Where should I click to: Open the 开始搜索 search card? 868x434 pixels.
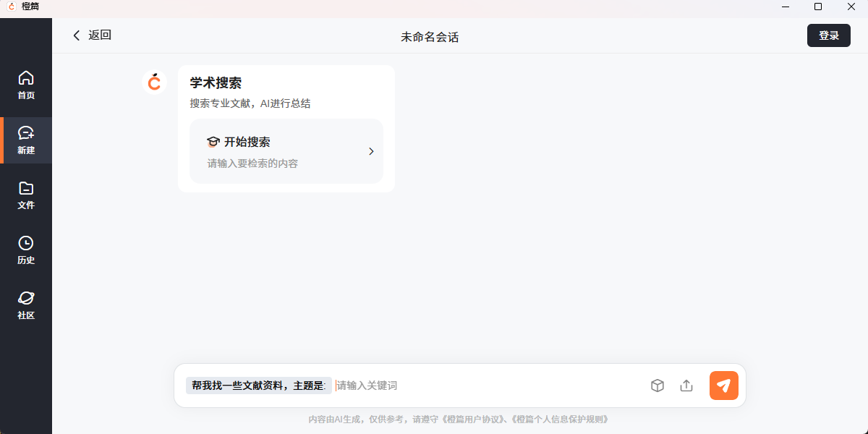[x=286, y=151]
